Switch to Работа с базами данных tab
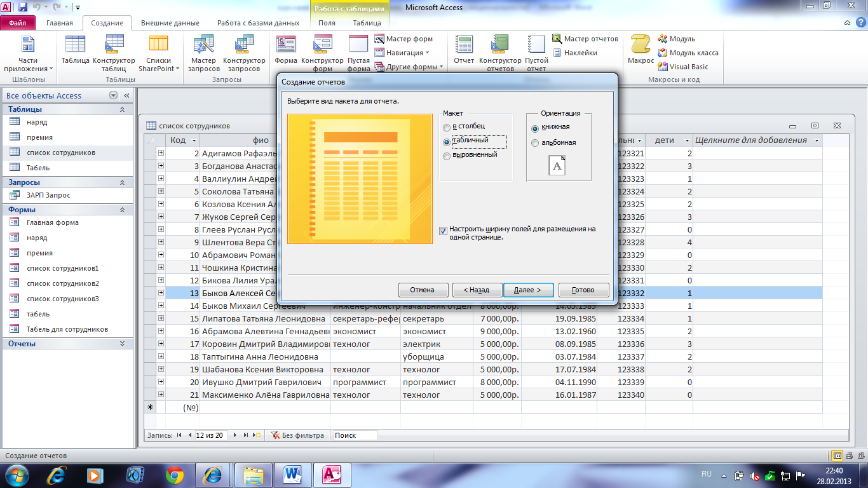The width and height of the screenshot is (868, 488). (258, 23)
